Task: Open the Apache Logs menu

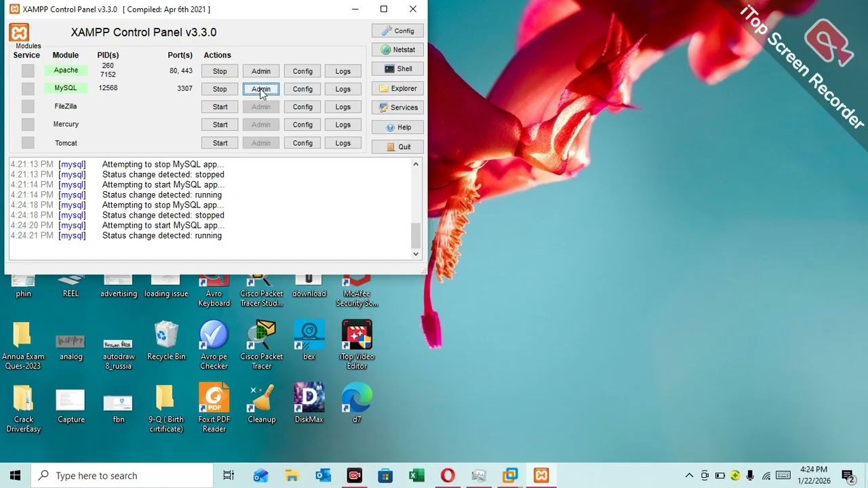Action: coord(343,71)
